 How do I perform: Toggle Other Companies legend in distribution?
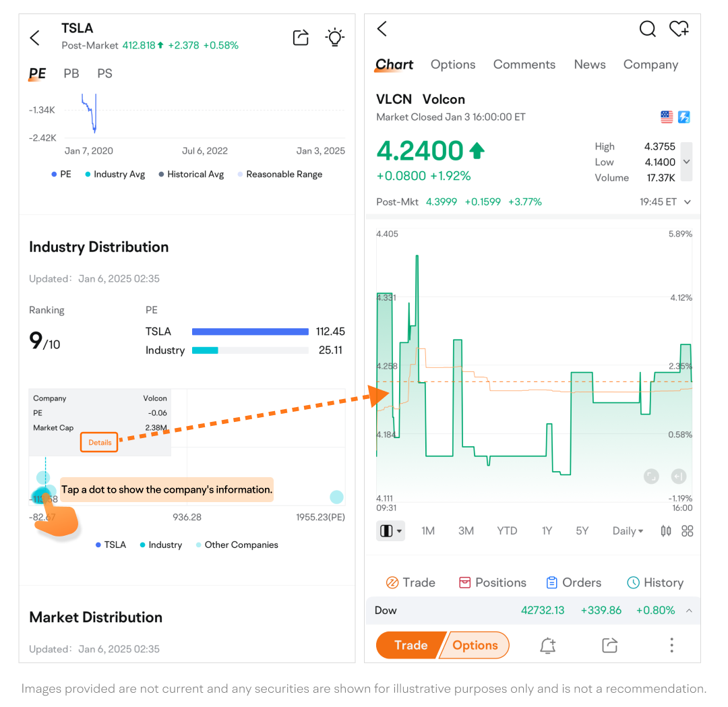coord(237,545)
